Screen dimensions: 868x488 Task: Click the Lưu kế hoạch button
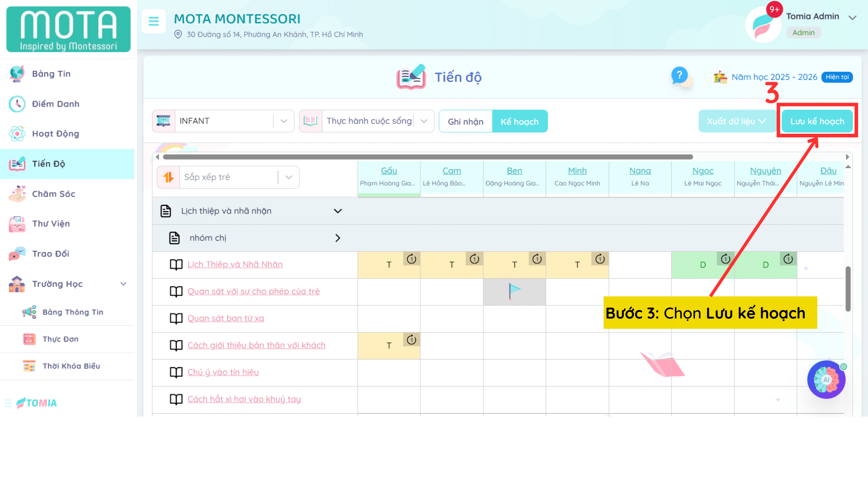pos(816,121)
